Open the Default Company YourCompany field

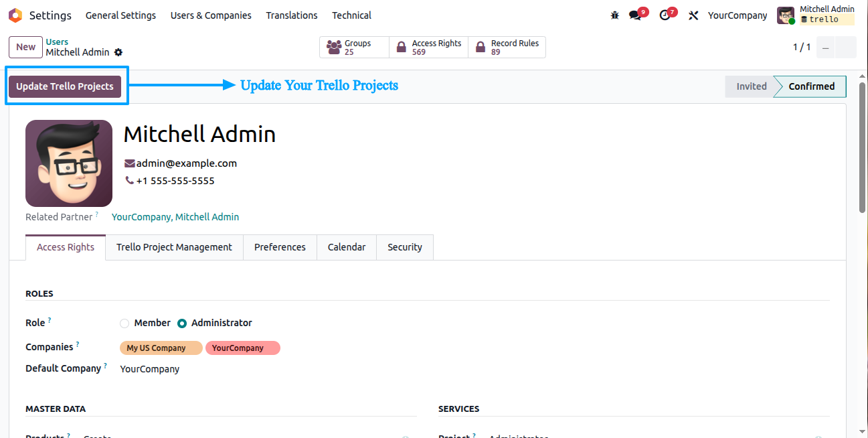150,369
